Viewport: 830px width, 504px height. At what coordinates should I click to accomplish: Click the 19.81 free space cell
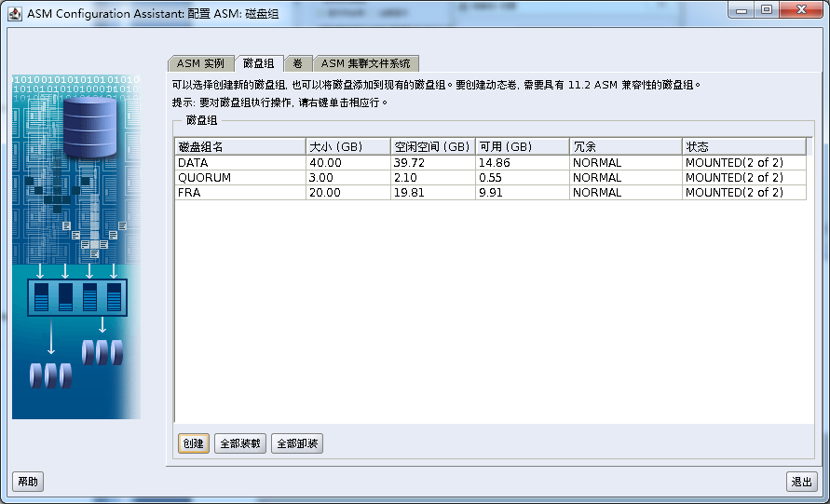click(x=432, y=192)
